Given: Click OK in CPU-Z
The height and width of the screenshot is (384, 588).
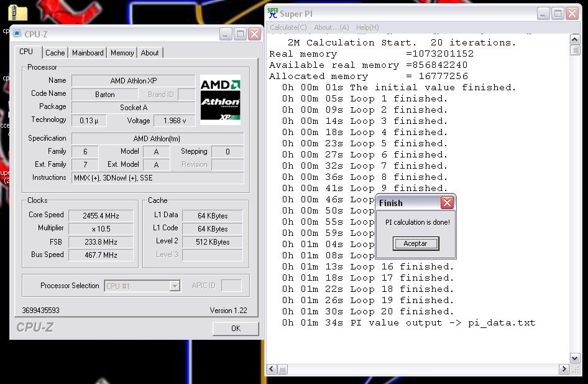Looking at the screenshot, I should click(236, 328).
